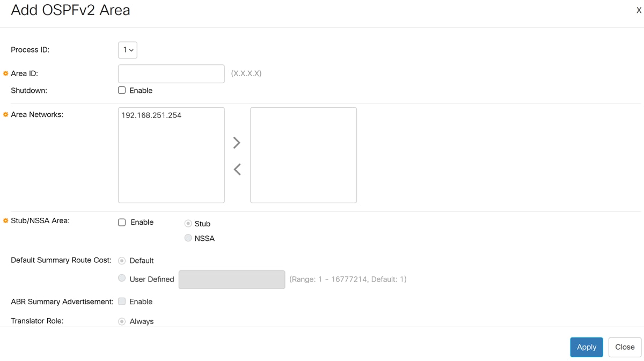This screenshot has height=361, width=644.
Task: Click the left arrow to remove network
Action: pyautogui.click(x=237, y=170)
